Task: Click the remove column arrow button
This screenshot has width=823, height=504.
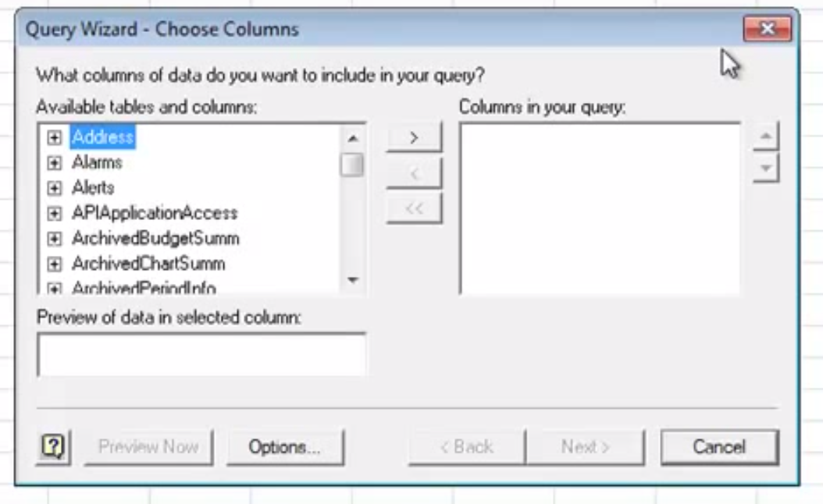Action: coord(414,173)
